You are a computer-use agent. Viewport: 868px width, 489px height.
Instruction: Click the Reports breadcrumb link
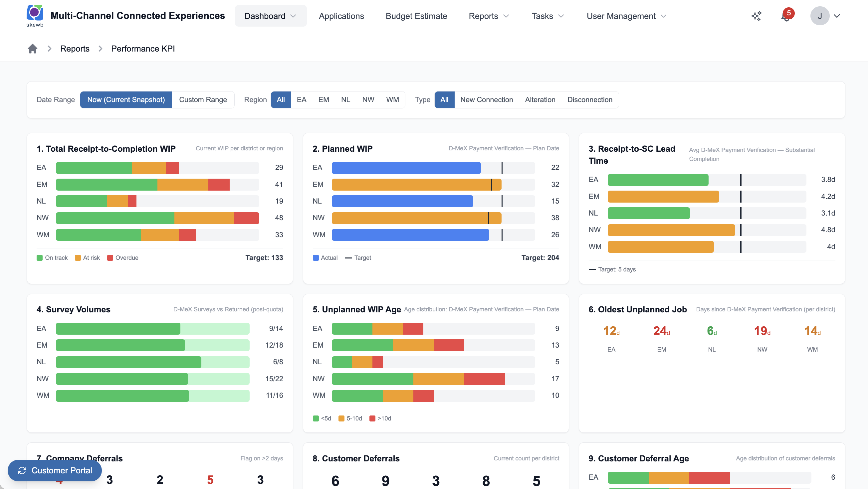tap(75, 49)
